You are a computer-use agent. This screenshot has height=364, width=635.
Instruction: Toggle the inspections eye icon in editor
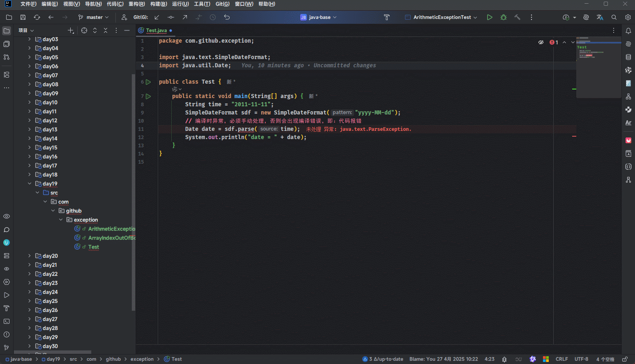coord(541,42)
